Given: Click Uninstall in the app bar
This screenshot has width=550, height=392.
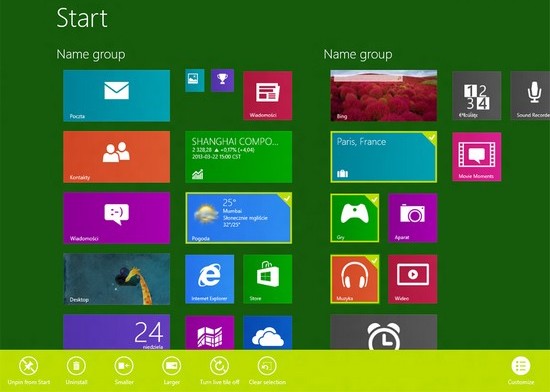Looking at the screenshot, I should pyautogui.click(x=76, y=371).
